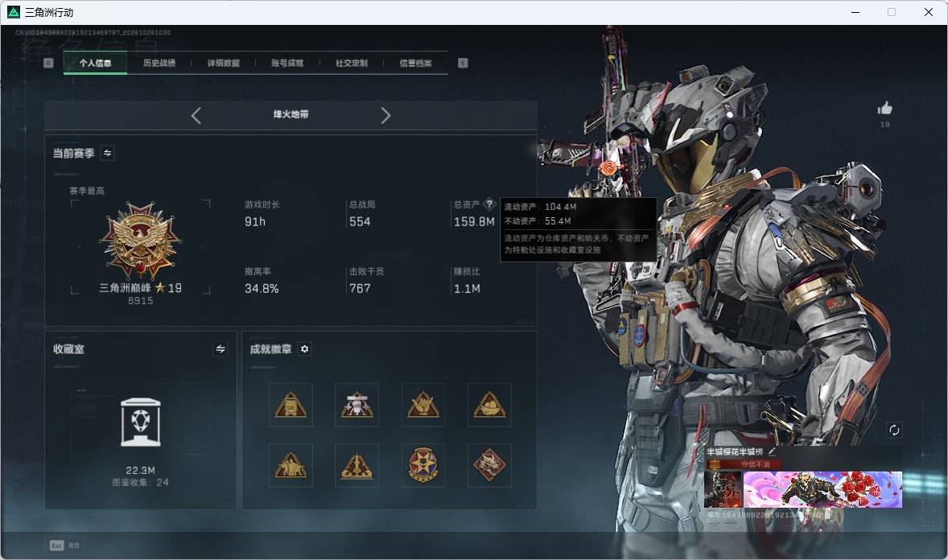
Task: Click the Q key icon before tabs
Action: click(x=48, y=63)
